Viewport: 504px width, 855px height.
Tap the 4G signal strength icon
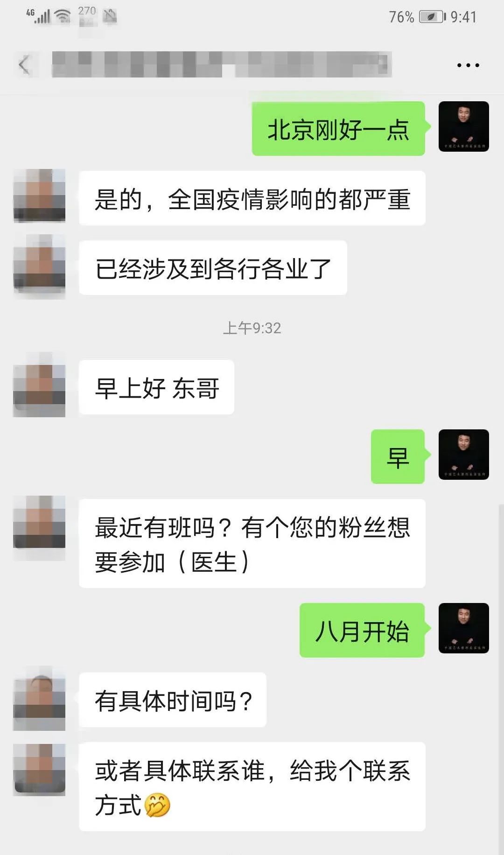(x=38, y=16)
